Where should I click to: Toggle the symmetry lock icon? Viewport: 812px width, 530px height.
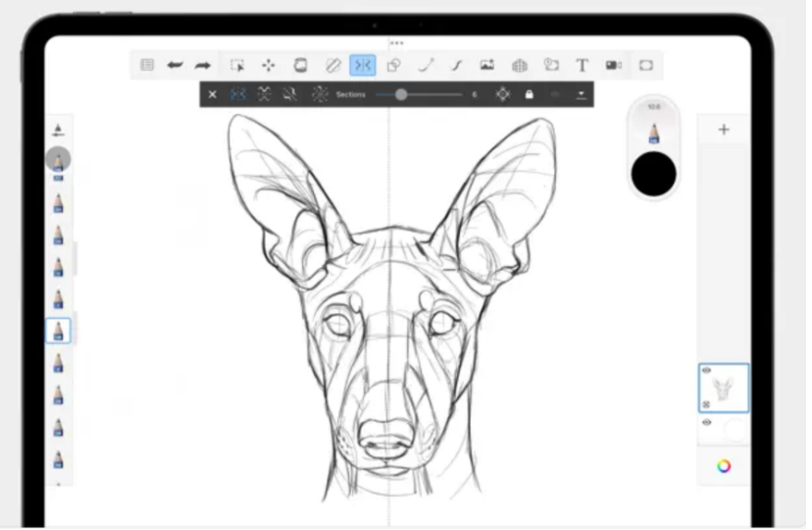[x=530, y=94]
